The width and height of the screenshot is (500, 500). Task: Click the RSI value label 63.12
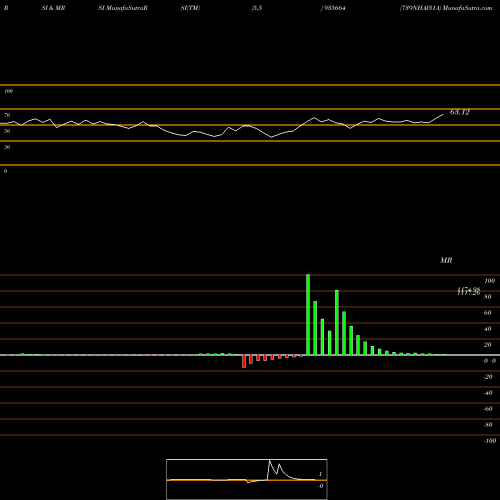460,112
